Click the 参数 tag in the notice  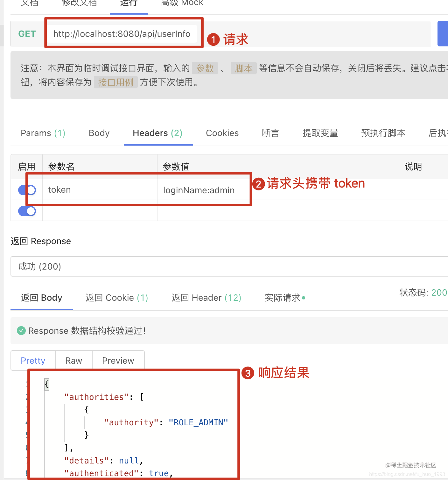click(205, 68)
